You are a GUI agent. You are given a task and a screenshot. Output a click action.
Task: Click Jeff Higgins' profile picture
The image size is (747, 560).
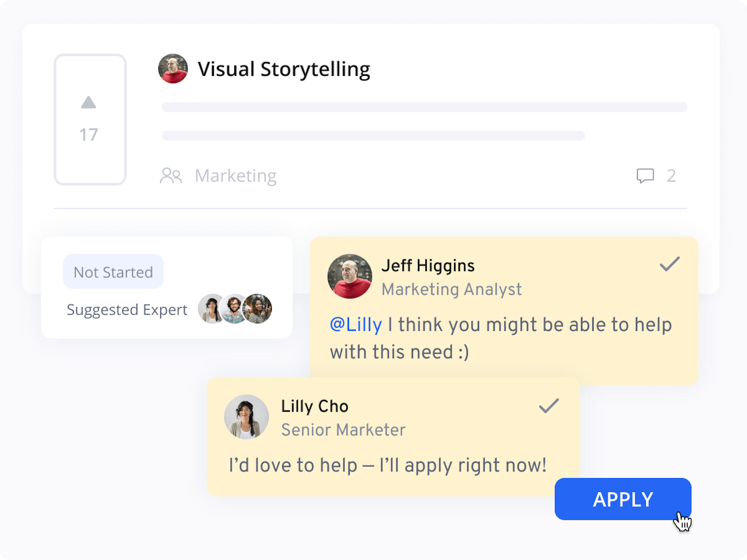pyautogui.click(x=349, y=276)
